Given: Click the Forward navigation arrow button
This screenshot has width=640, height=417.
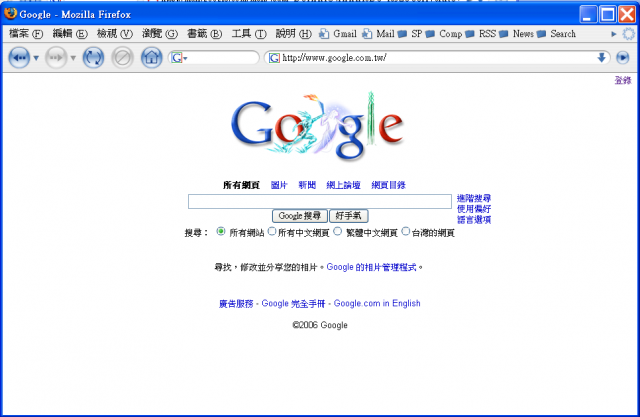Looking at the screenshot, I should pyautogui.click(x=56, y=58).
